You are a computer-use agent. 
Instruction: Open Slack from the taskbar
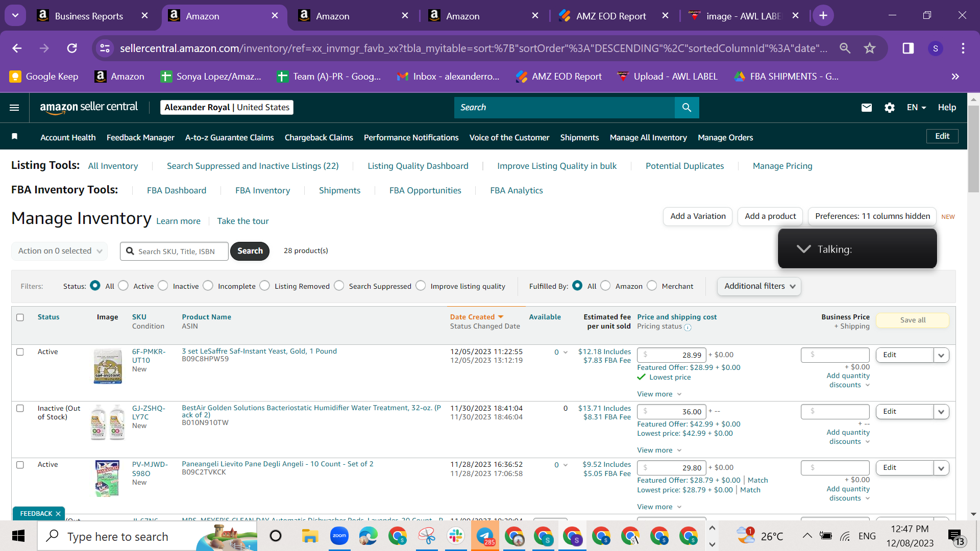click(x=455, y=536)
